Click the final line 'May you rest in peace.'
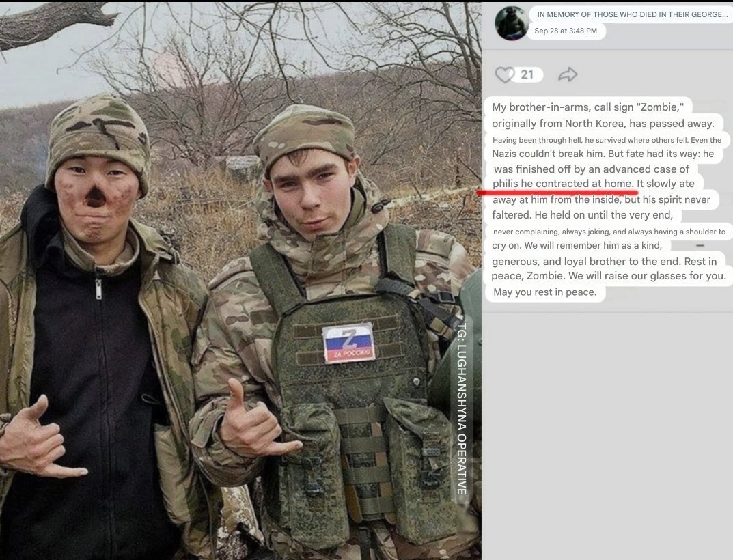The width and height of the screenshot is (733, 560). point(544,292)
